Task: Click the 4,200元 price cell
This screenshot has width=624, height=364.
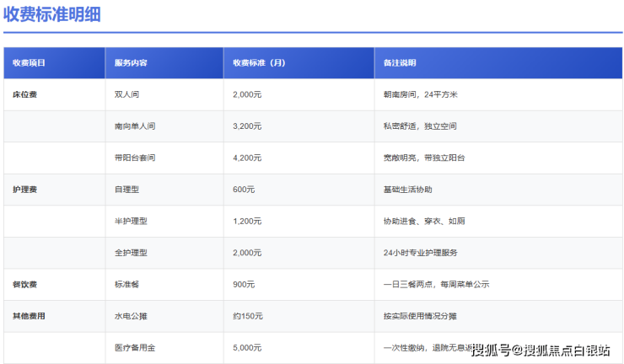Action: click(x=247, y=158)
